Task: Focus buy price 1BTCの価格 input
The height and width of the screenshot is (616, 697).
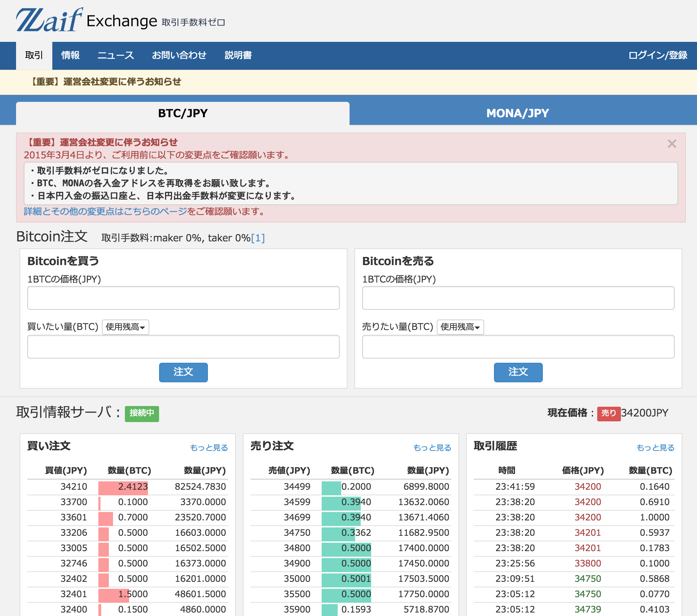Action: pyautogui.click(x=183, y=298)
